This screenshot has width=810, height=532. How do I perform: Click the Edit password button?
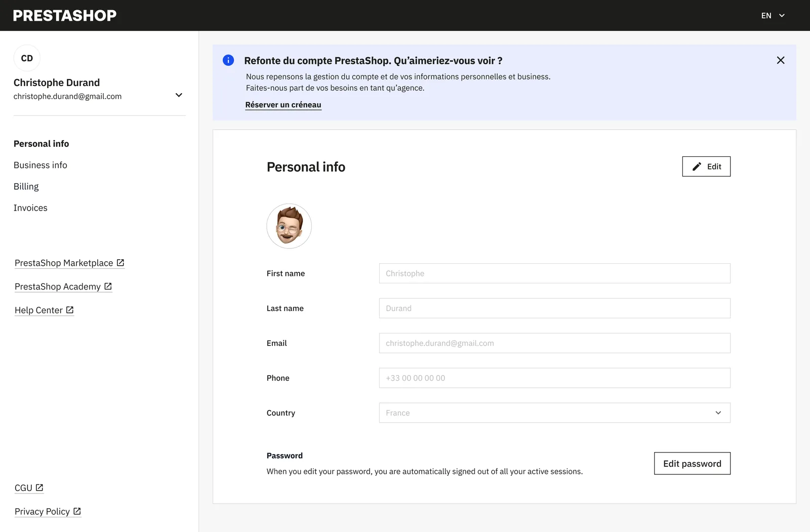pyautogui.click(x=692, y=464)
